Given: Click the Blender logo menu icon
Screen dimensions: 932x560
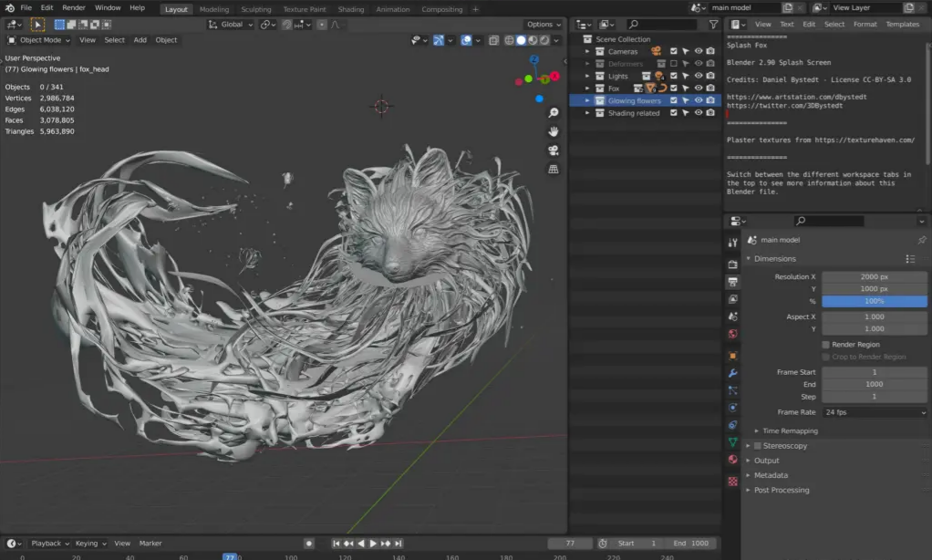Looking at the screenshot, I should 9,7.
